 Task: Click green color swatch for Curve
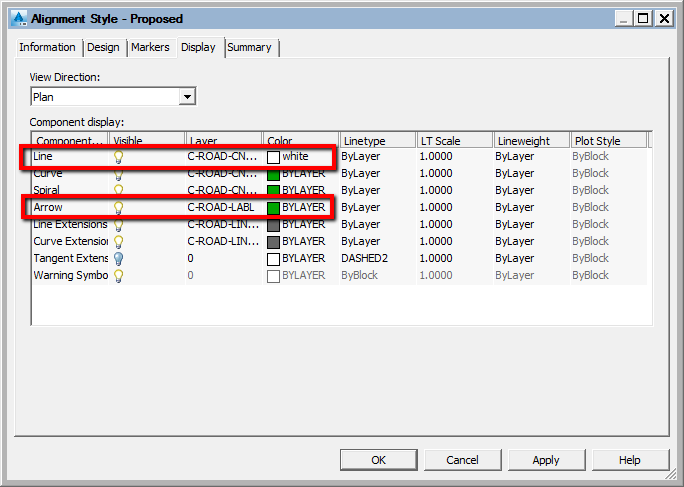pyautogui.click(x=273, y=175)
